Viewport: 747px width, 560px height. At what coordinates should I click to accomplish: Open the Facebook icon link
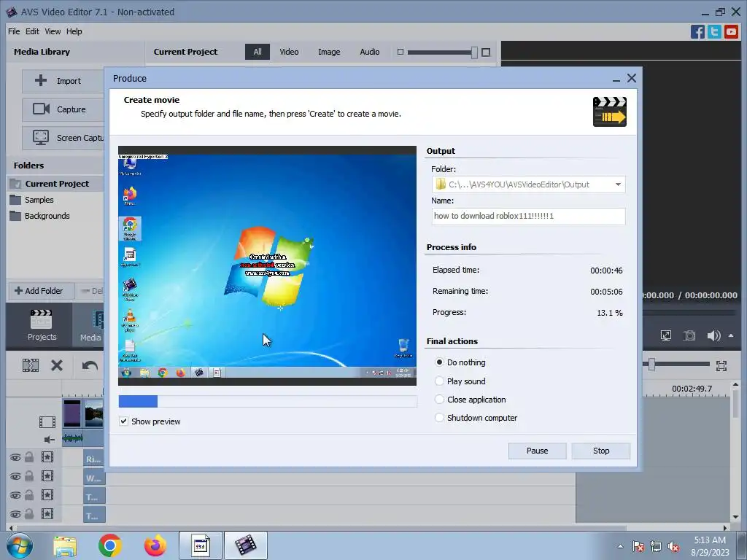697,31
